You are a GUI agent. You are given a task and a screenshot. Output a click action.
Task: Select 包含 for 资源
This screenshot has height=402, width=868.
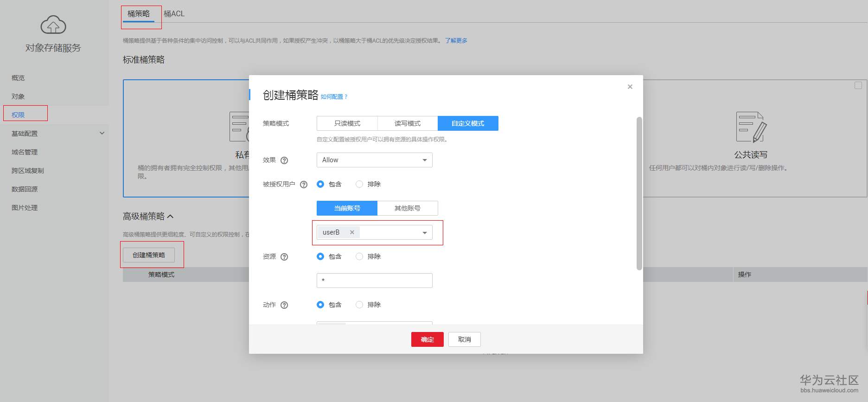[320, 256]
